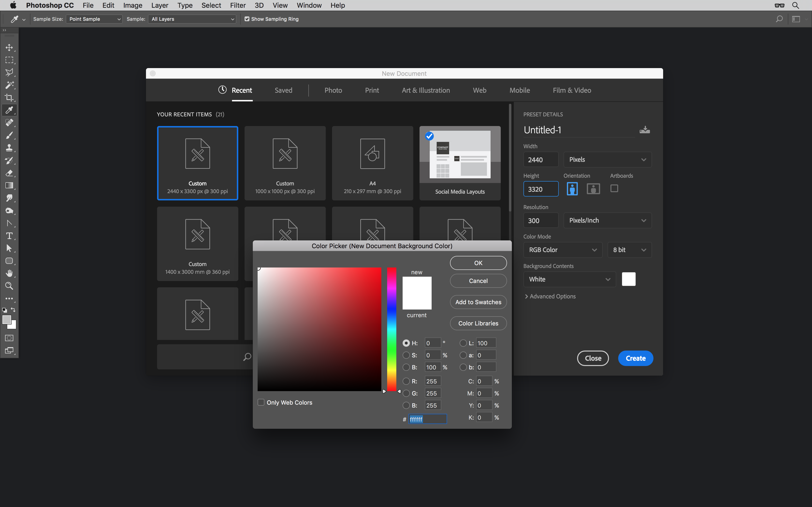Select the Move tool

(9, 48)
